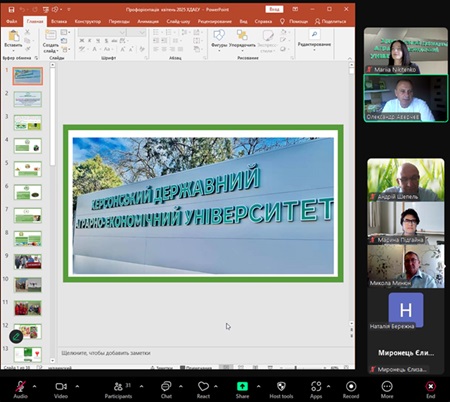
Task: Click Олександр Аверчев video tile
Action: point(406,98)
